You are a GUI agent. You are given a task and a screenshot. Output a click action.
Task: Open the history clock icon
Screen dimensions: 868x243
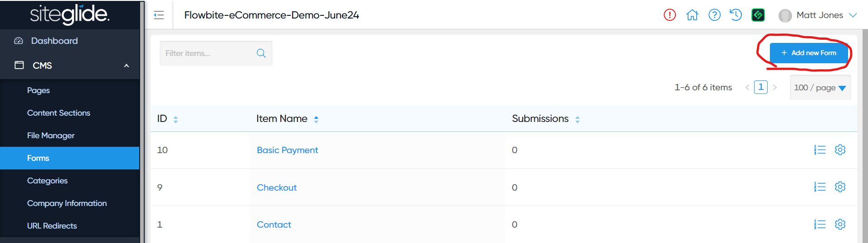736,15
